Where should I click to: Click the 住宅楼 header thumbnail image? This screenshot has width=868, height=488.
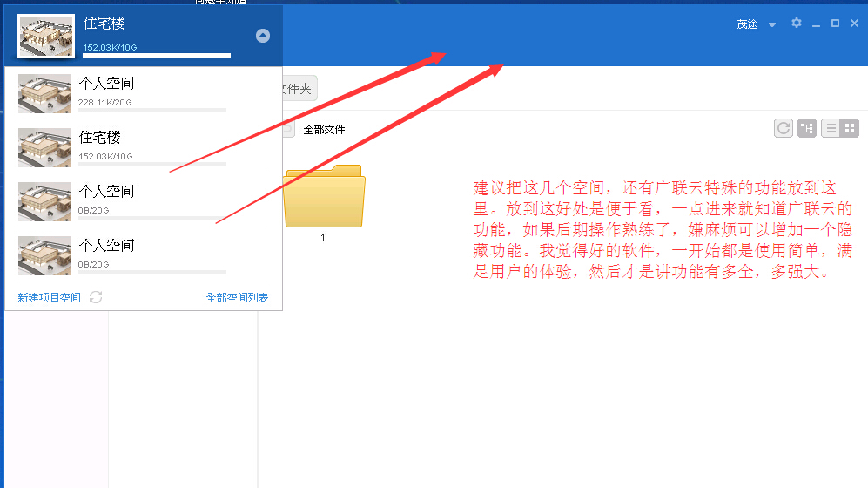tap(45, 36)
